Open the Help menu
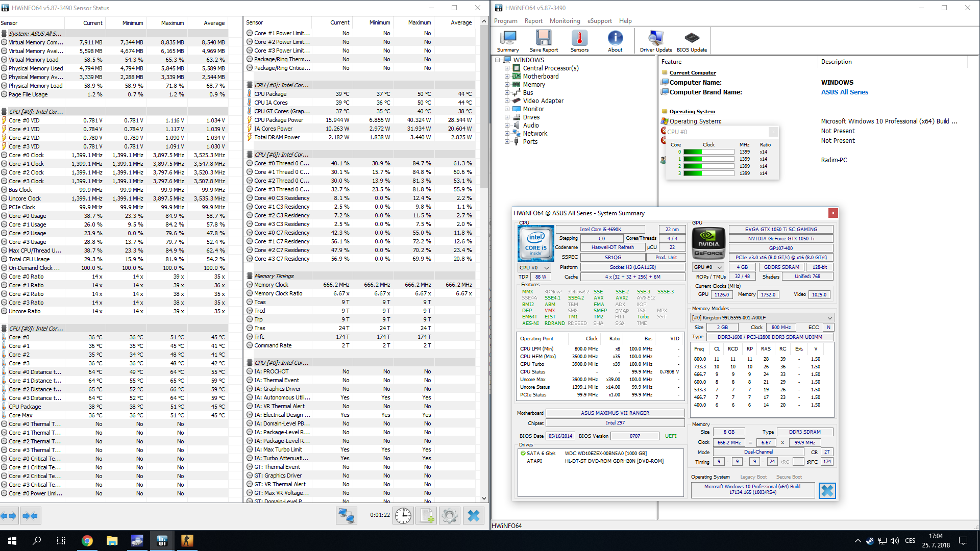The width and height of the screenshot is (980, 551). tap(625, 21)
